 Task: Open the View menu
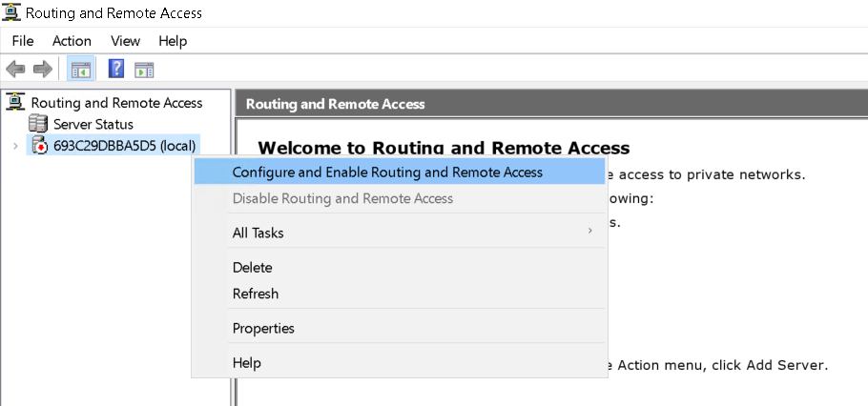tap(125, 41)
